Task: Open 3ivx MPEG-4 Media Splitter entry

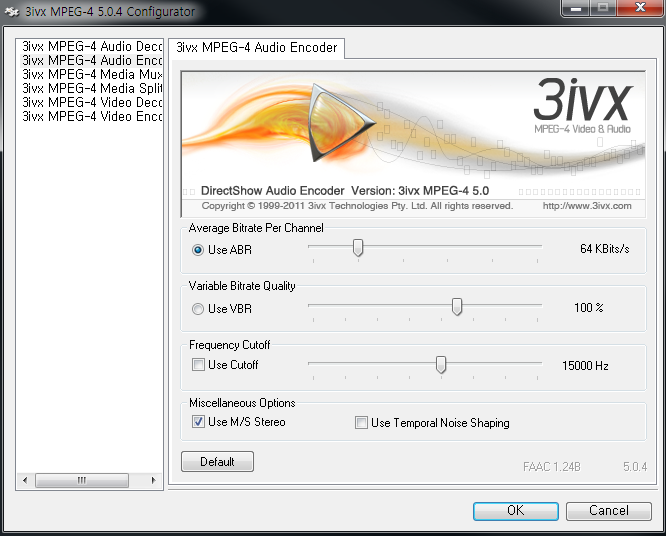Action: pos(91,88)
